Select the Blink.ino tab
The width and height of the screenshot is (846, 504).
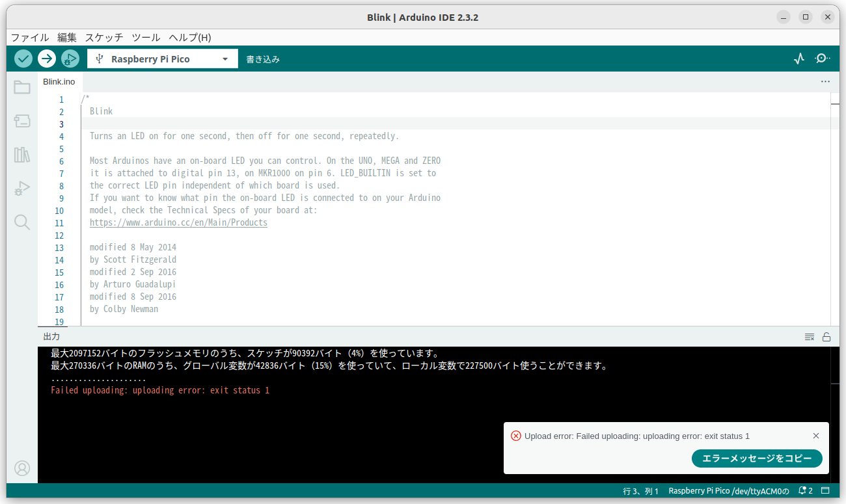point(59,81)
